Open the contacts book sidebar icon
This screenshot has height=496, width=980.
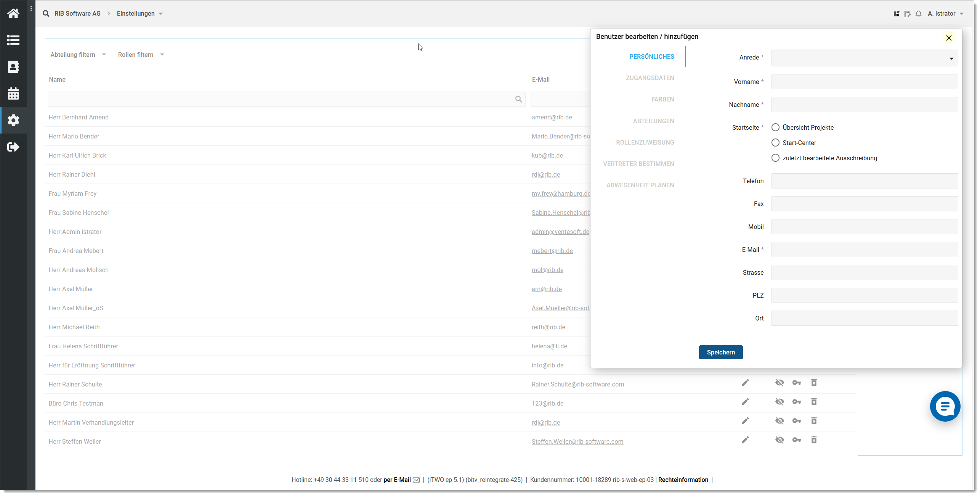pyautogui.click(x=13, y=67)
